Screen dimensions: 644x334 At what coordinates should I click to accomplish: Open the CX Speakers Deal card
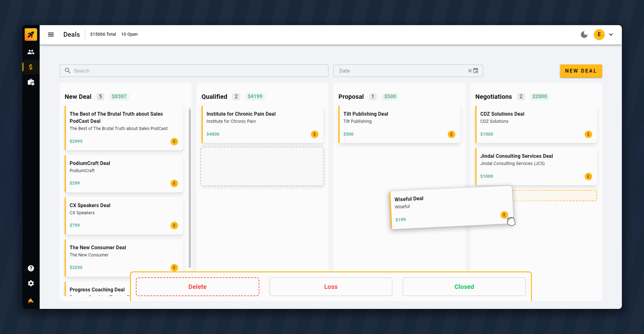[124, 216]
